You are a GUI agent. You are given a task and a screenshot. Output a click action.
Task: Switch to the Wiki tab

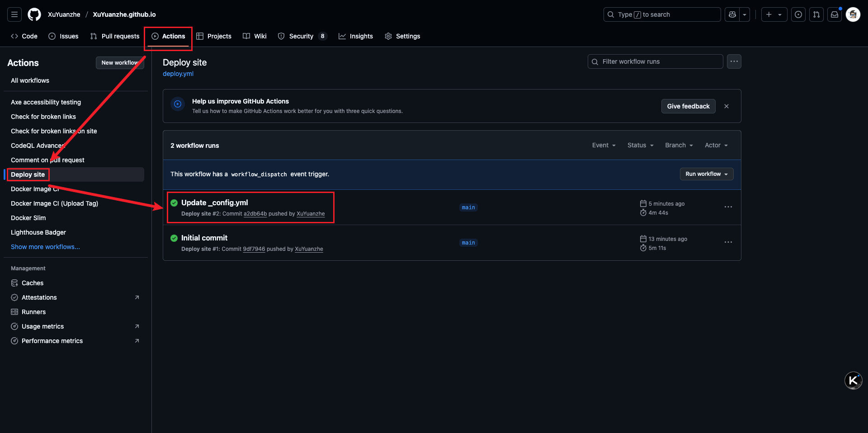point(255,36)
